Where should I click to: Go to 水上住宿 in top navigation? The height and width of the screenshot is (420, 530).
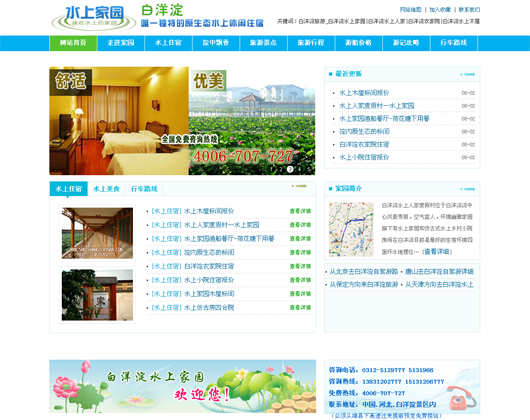tap(168, 43)
